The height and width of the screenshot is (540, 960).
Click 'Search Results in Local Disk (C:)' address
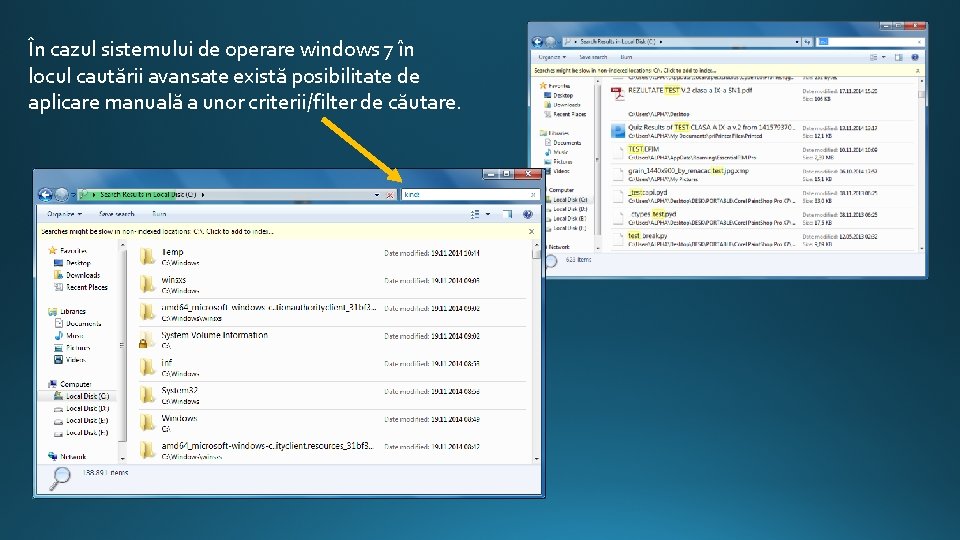[x=148, y=195]
